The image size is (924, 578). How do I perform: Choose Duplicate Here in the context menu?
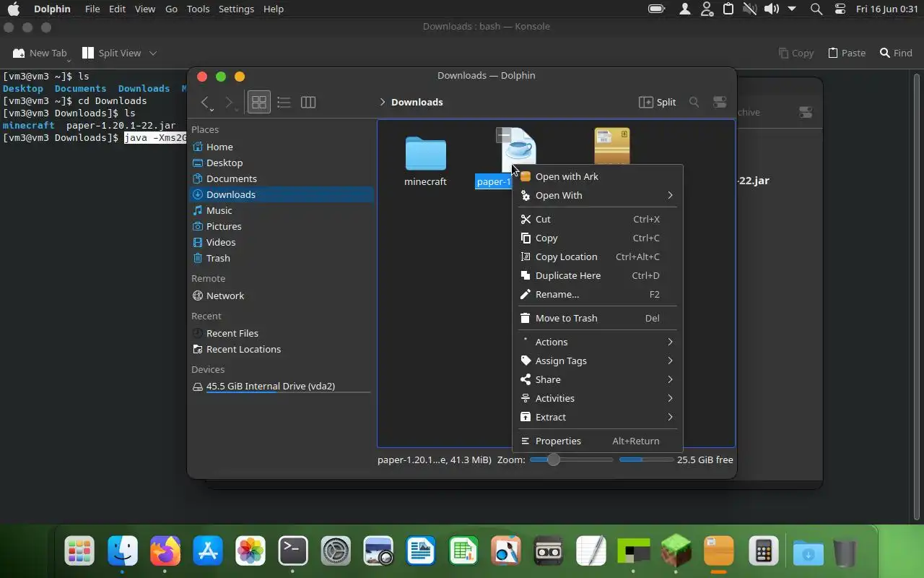598,275
